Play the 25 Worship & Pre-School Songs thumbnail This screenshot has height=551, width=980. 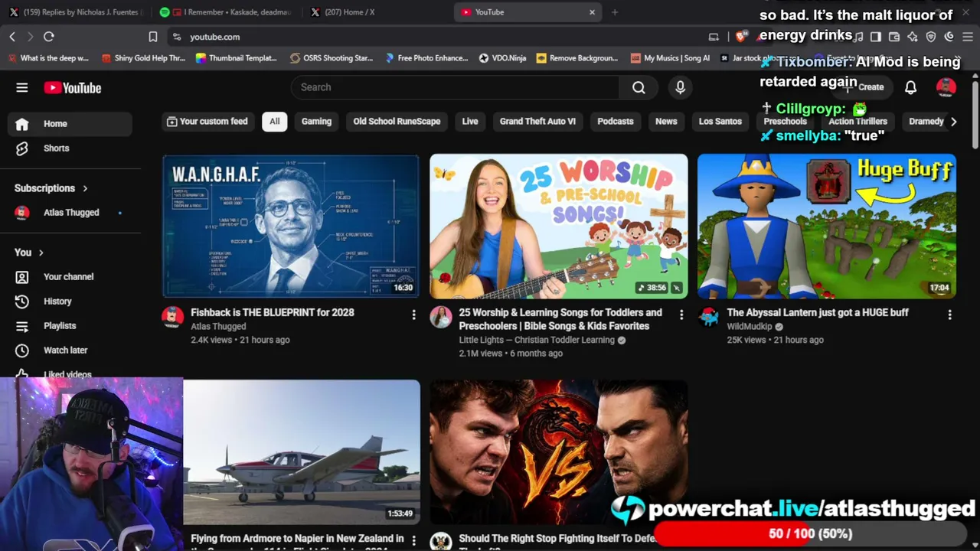[x=559, y=226]
